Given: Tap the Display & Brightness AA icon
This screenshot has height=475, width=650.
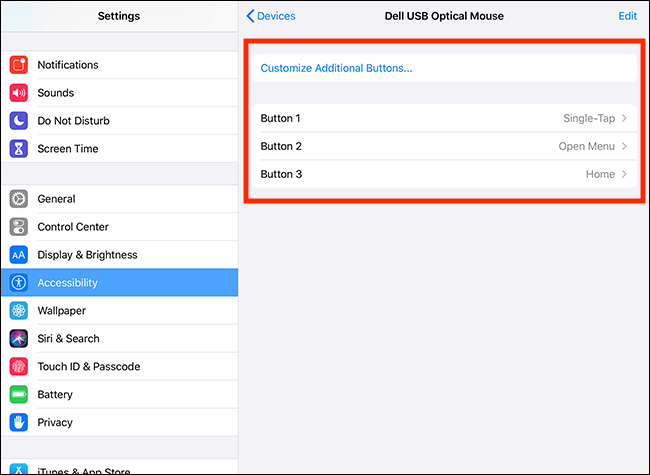Looking at the screenshot, I should pyautogui.click(x=19, y=254).
